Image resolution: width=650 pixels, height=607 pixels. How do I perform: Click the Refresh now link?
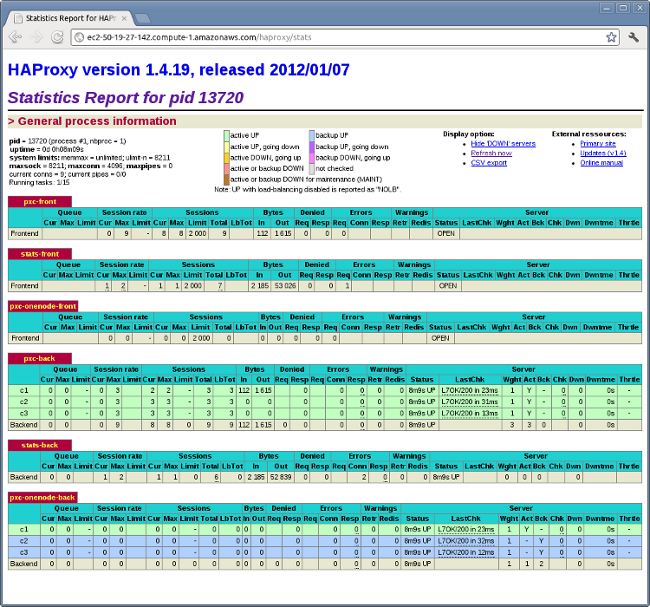click(491, 152)
